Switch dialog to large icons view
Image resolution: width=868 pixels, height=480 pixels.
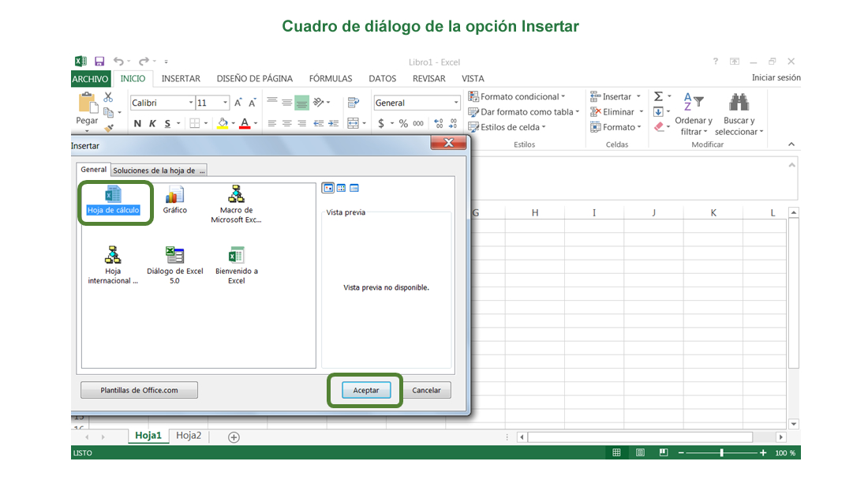point(328,188)
